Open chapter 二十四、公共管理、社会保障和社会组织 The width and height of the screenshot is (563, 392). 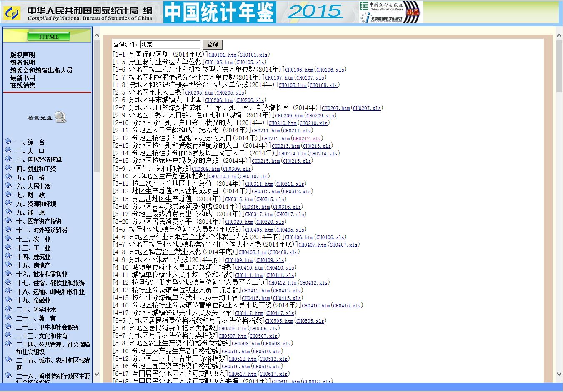(53, 348)
